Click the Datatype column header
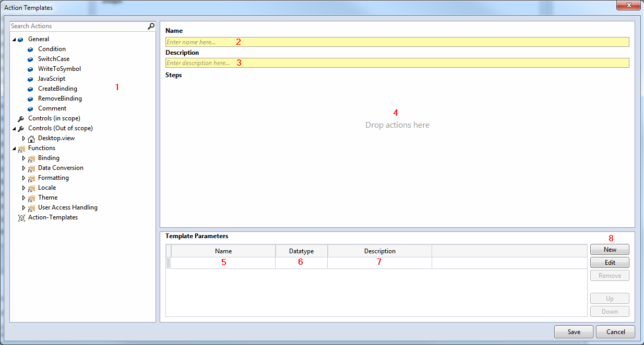 [302, 251]
